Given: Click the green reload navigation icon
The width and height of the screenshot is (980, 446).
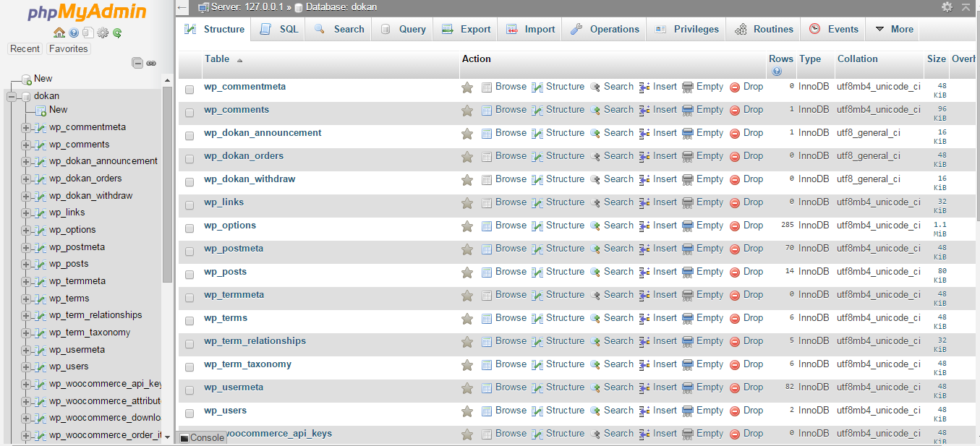Looking at the screenshot, I should coord(117,33).
